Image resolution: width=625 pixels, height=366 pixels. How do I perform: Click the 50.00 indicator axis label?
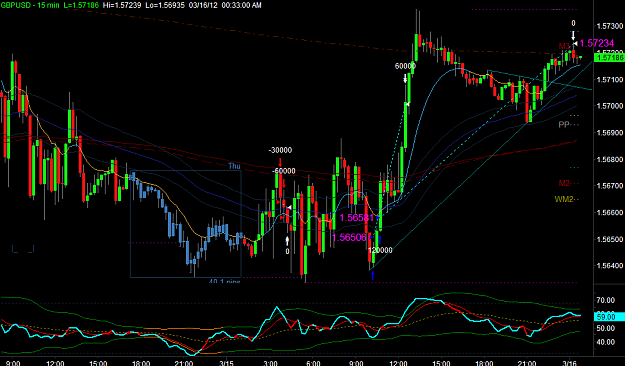tap(605, 329)
